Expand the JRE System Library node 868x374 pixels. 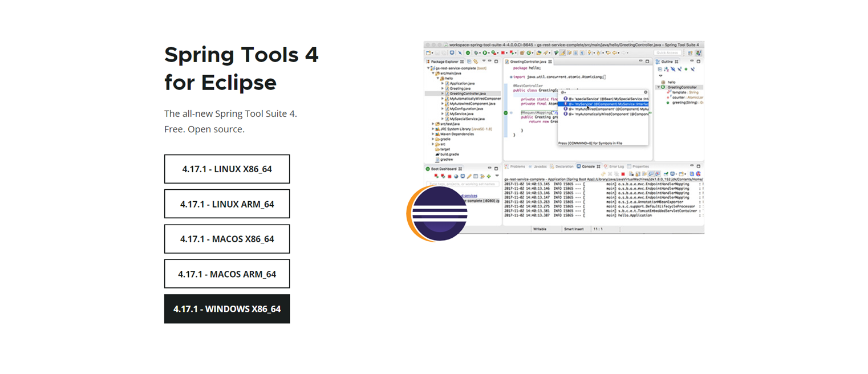click(x=433, y=128)
